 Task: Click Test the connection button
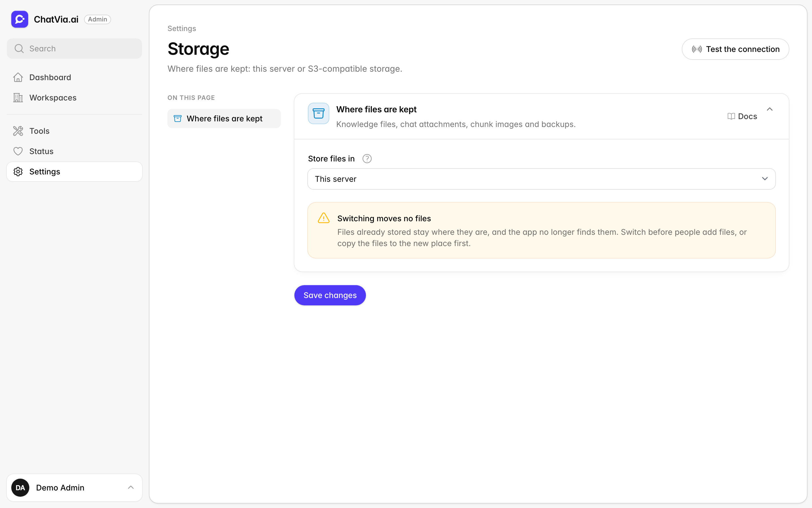[735, 49]
